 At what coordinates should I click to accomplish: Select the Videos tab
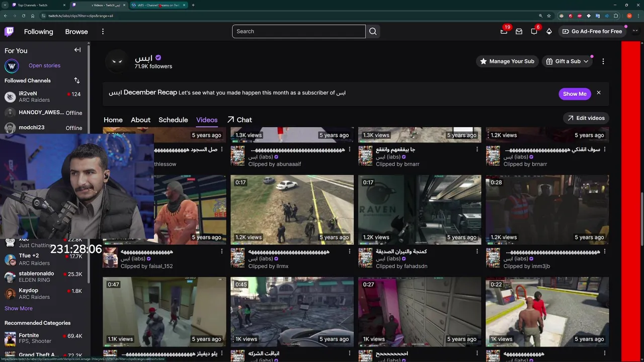point(207,120)
